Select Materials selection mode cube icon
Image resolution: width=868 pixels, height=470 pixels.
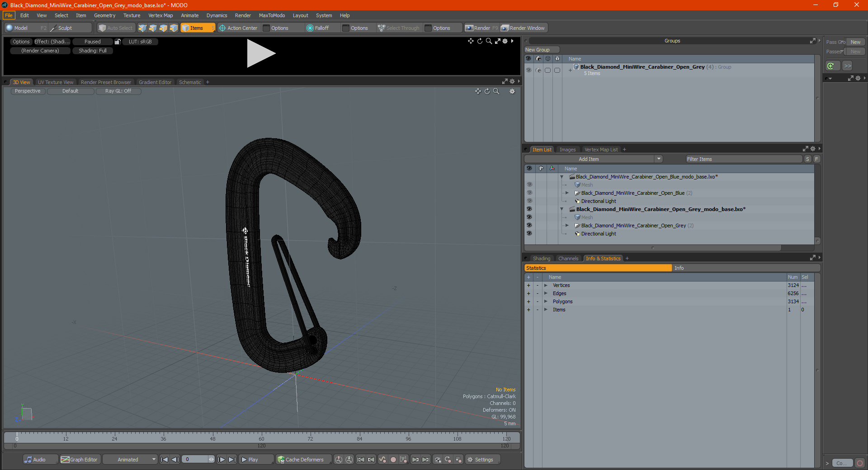pyautogui.click(x=174, y=28)
